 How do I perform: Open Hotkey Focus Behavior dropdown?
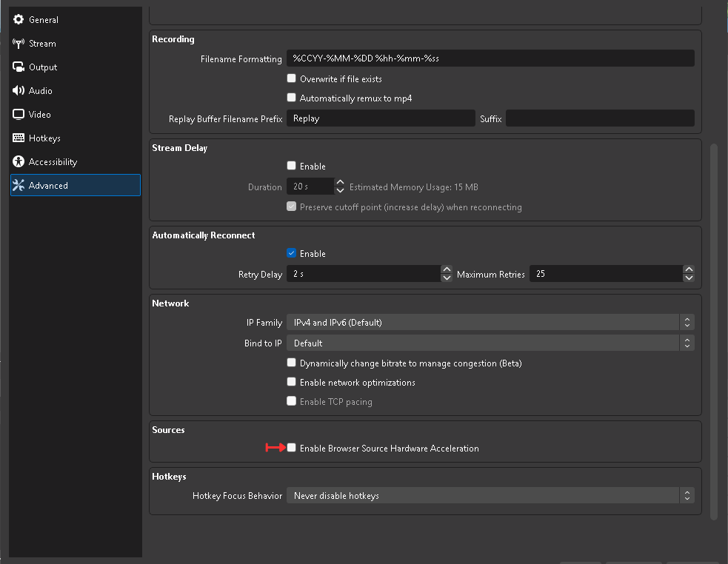490,496
